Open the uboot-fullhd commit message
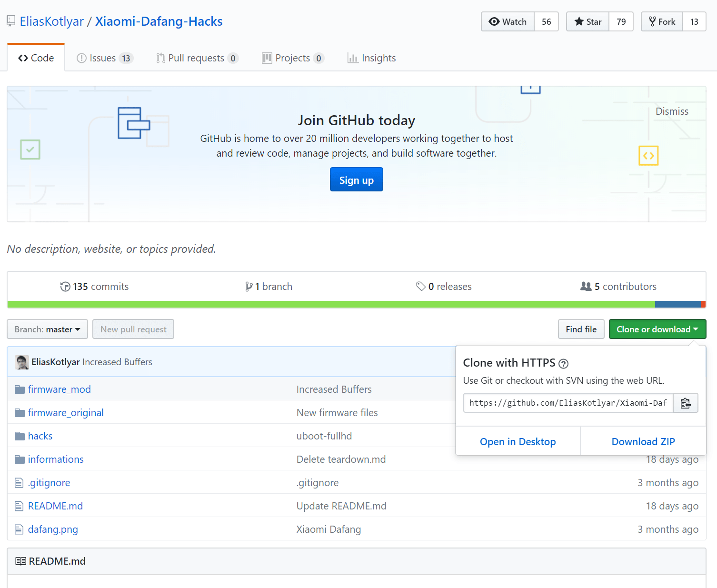Viewport: 717px width, 588px height. pos(324,436)
